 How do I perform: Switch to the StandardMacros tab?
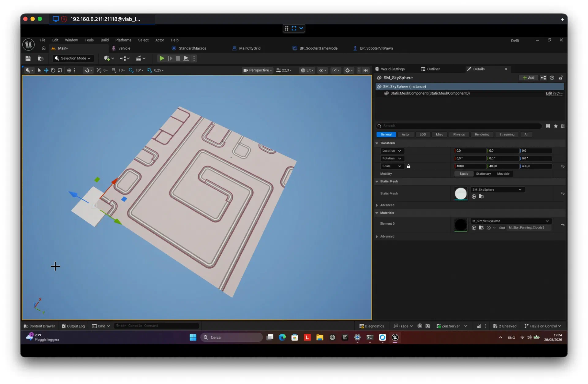click(x=192, y=48)
